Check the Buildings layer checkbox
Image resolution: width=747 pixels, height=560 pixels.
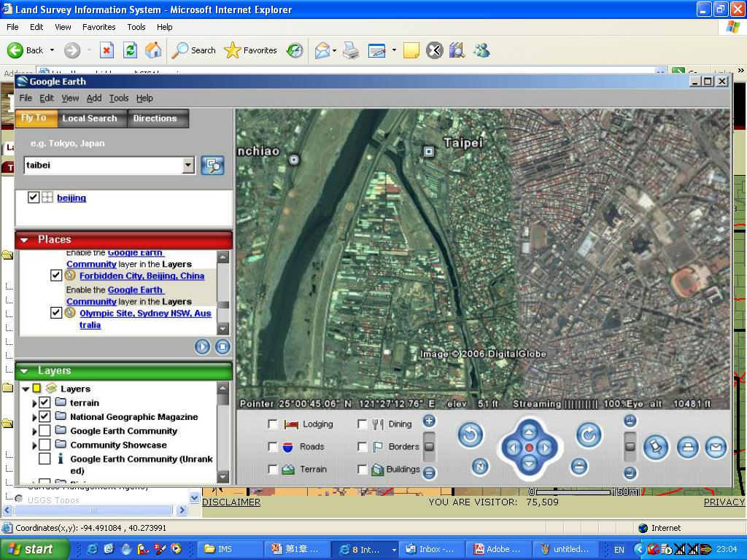click(x=362, y=470)
